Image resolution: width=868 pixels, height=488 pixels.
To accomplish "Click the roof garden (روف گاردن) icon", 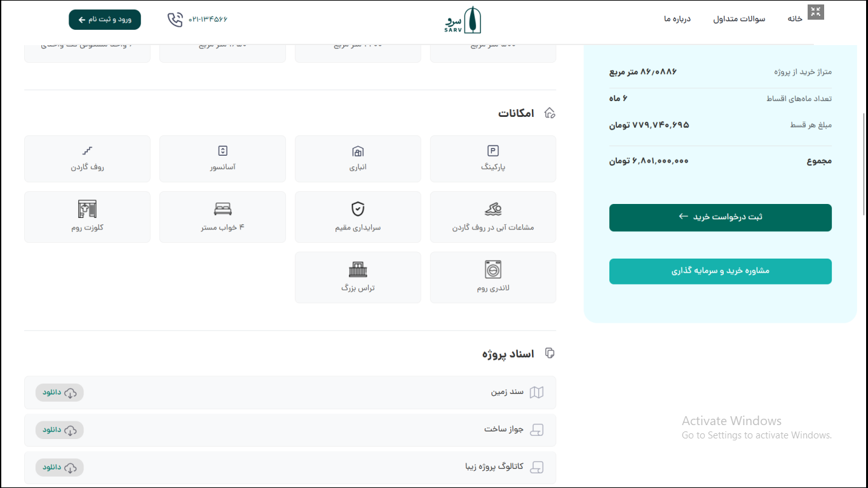I will (x=87, y=151).
